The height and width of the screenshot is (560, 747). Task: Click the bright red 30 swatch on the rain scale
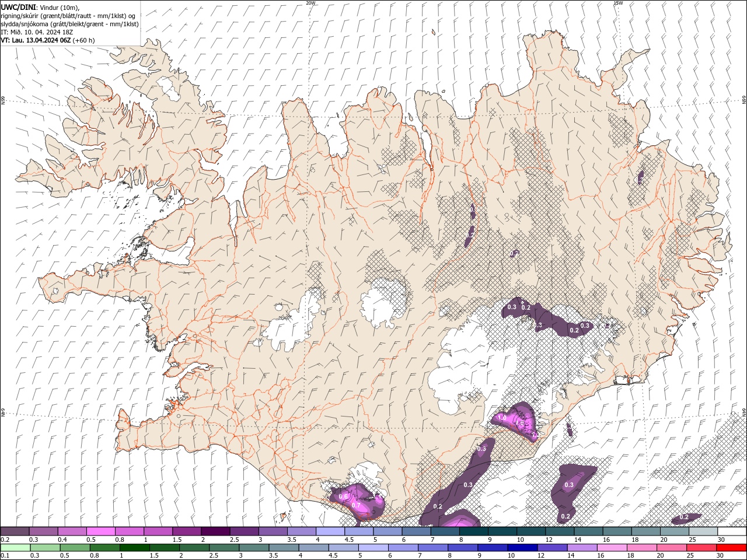pos(731,548)
